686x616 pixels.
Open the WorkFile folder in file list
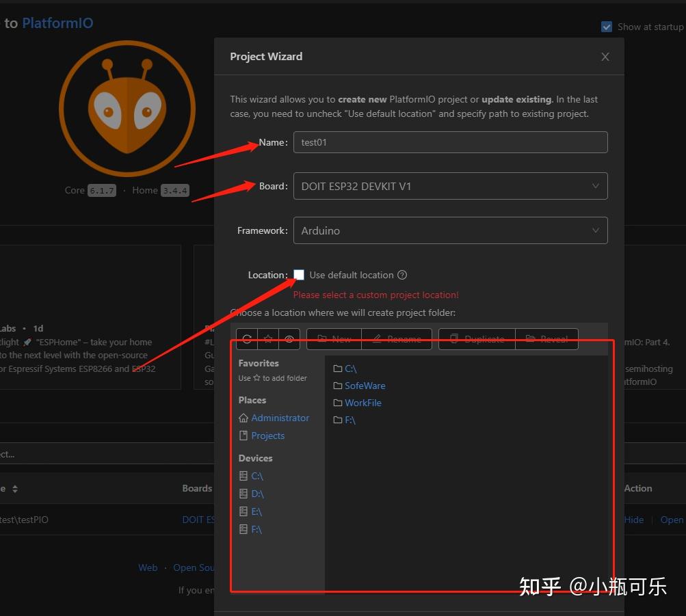coord(362,403)
